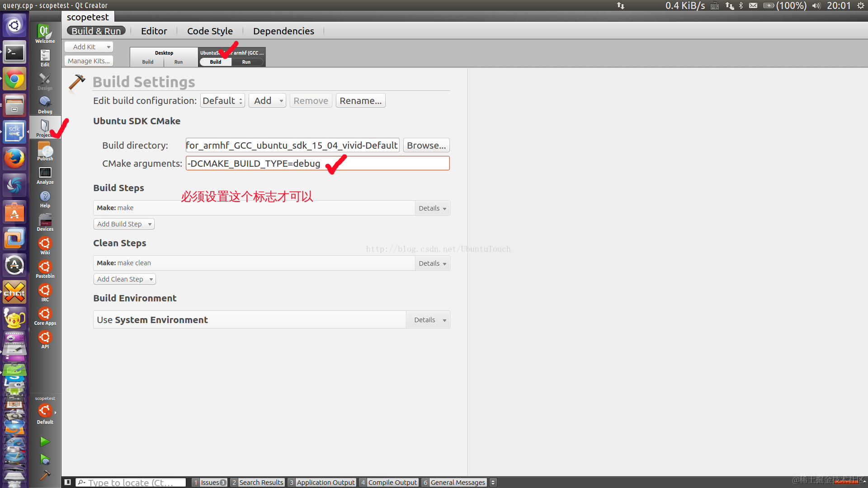Open Devices mode in sidebar

tap(45, 222)
